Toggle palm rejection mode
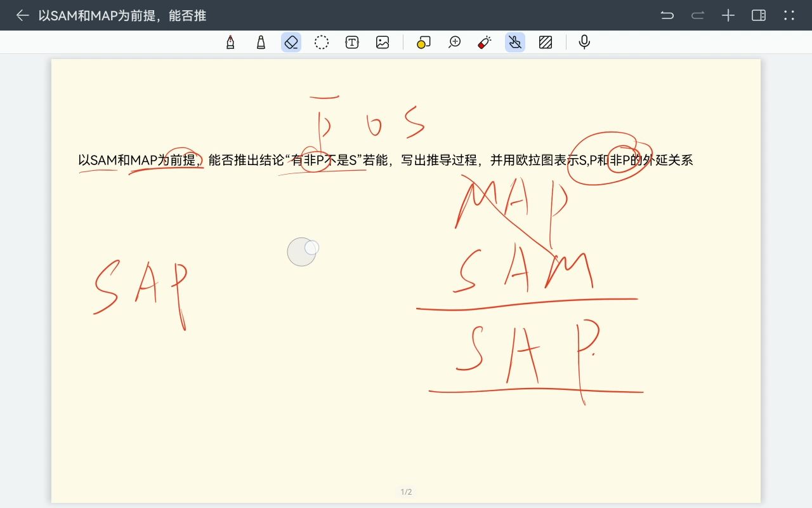 514,42
